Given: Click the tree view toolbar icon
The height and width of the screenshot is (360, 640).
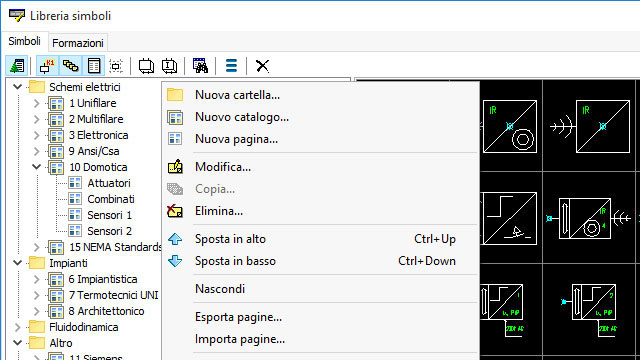Looking at the screenshot, I should pyautogui.click(x=17, y=66).
